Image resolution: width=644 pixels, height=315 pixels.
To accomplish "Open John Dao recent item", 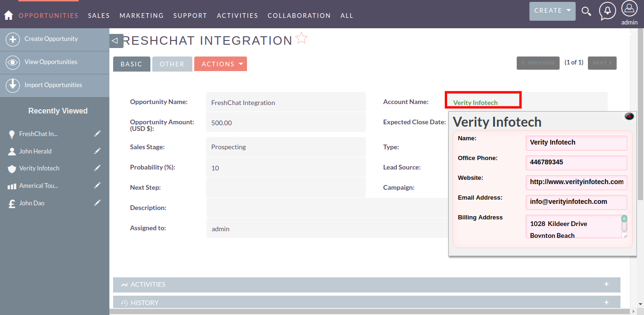I will (x=32, y=203).
